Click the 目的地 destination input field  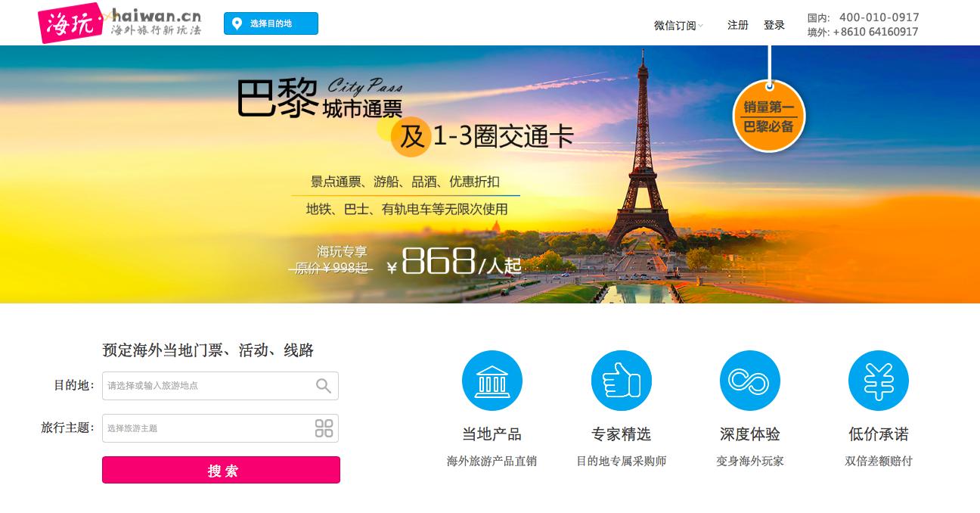point(220,386)
